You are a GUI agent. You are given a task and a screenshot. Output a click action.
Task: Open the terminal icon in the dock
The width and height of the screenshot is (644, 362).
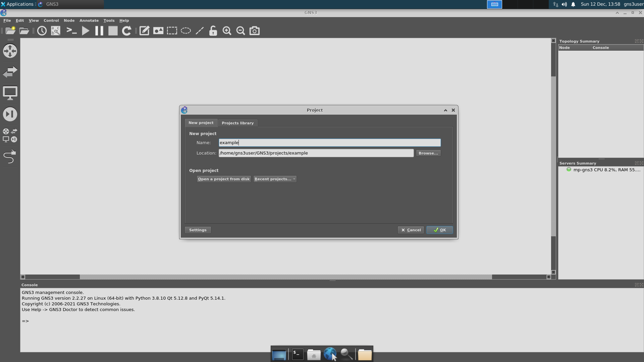coord(298,354)
